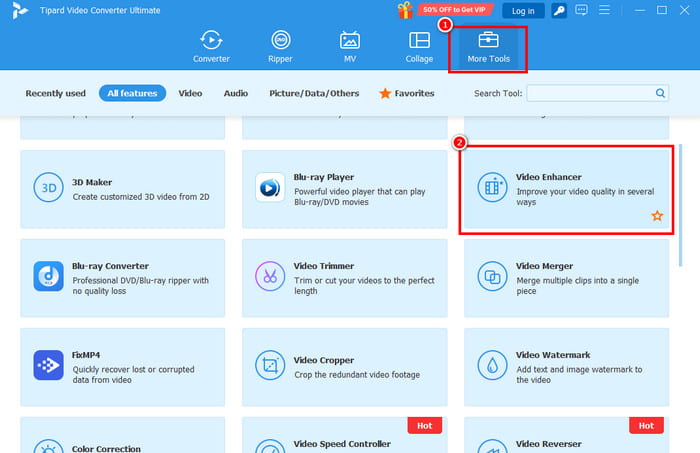Click the Video Speed Controller icon
The width and height of the screenshot is (700, 453).
tap(270, 446)
